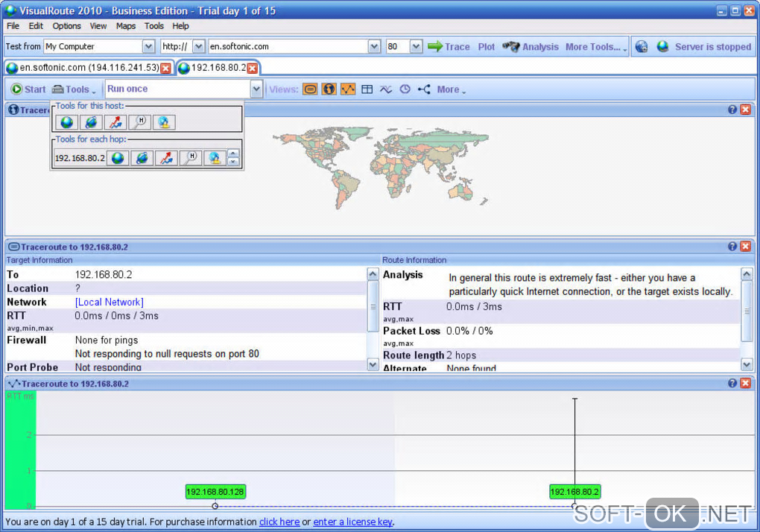Open the Run once dropdown
The height and width of the screenshot is (532, 760).
click(256, 89)
